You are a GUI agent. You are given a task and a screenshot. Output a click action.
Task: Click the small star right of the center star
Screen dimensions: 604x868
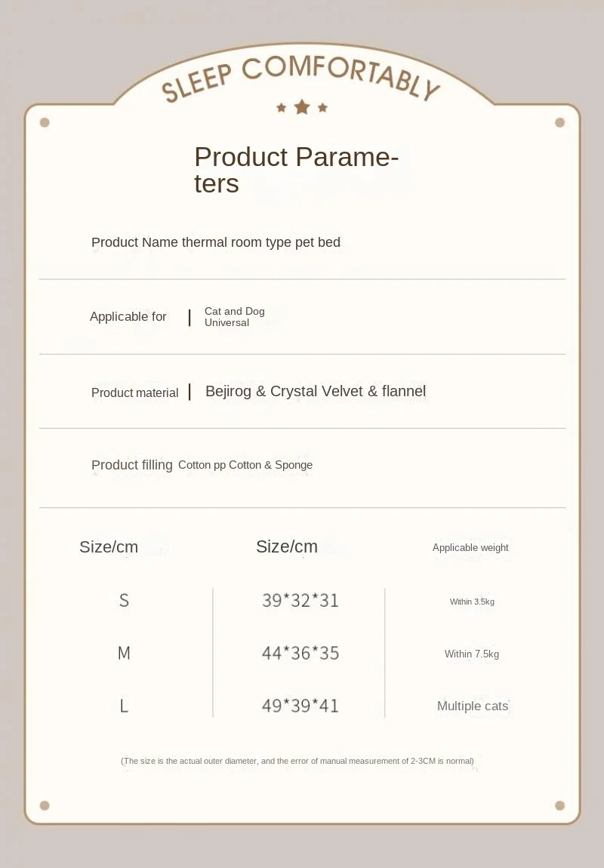pos(322,108)
